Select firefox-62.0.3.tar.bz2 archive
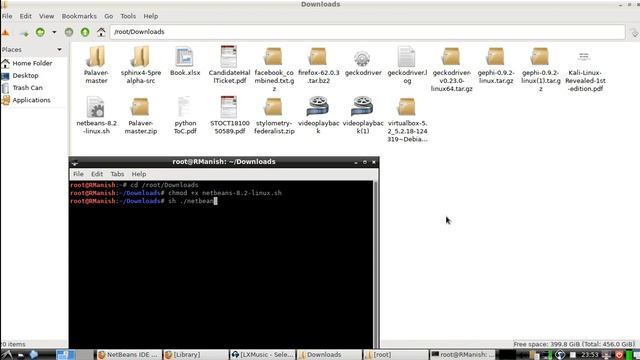640x360 pixels. 318,65
